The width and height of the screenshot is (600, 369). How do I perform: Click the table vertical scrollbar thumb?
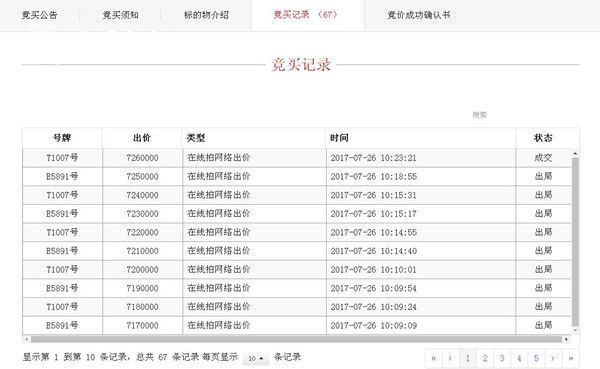click(575, 241)
